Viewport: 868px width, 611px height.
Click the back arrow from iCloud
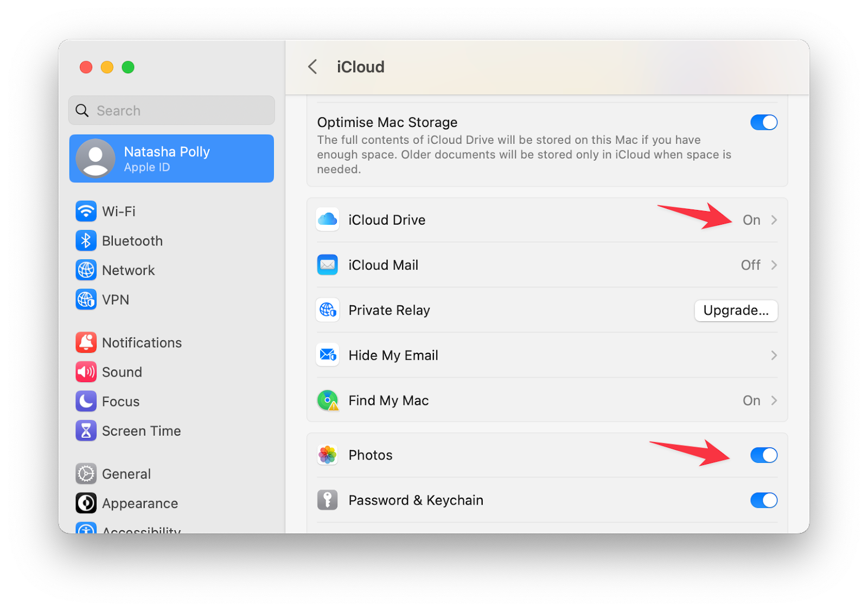(312, 67)
